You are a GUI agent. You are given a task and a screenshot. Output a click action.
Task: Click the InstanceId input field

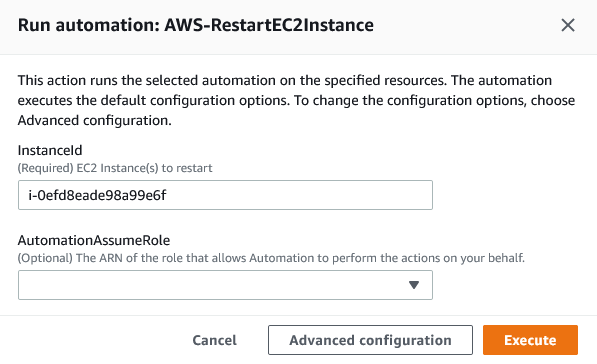coord(225,195)
